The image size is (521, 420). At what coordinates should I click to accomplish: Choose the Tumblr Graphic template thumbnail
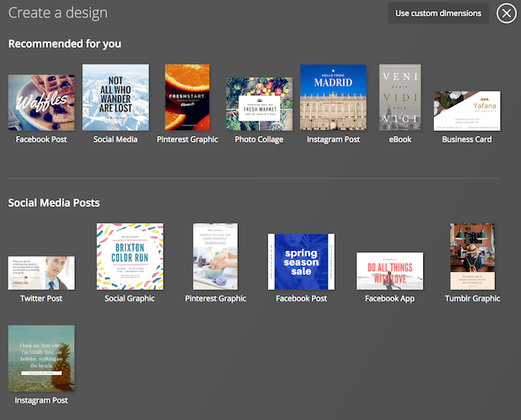coord(472,256)
